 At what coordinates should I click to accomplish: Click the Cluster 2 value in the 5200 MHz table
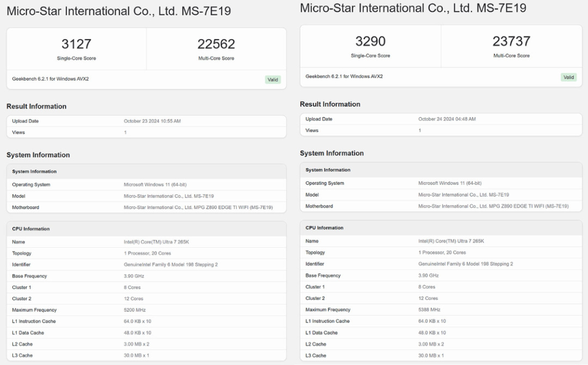pyautogui.click(x=133, y=299)
